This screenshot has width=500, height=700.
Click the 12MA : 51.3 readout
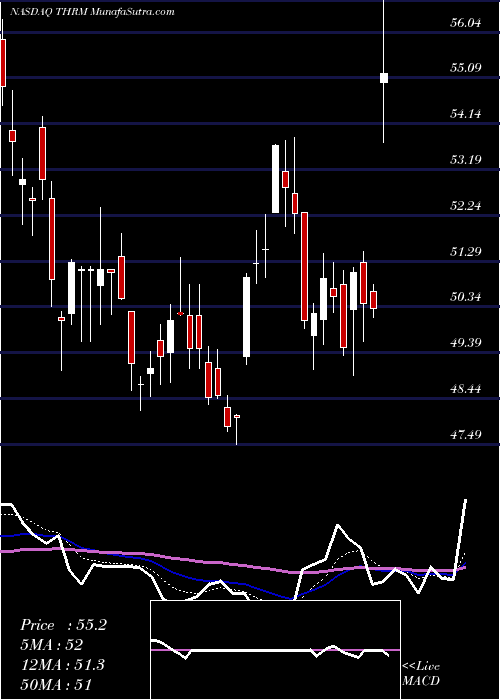[62, 665]
